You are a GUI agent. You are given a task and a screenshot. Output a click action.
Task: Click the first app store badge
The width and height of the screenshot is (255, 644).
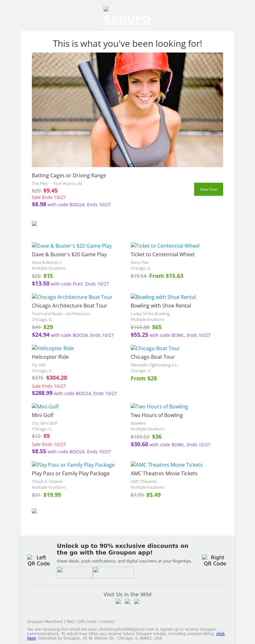[75, 572]
